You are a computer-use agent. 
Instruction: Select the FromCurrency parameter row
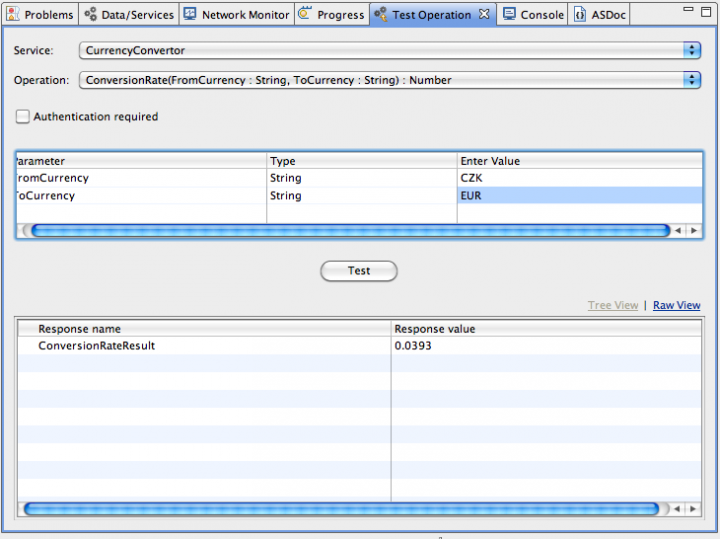[x=359, y=178]
